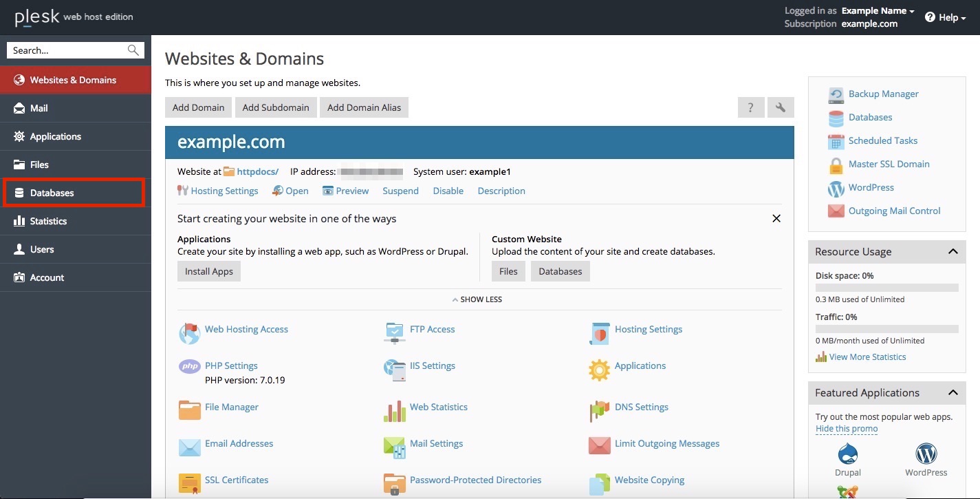Open the Backup Manager icon
The width and height of the screenshot is (980, 499).
[x=836, y=94]
